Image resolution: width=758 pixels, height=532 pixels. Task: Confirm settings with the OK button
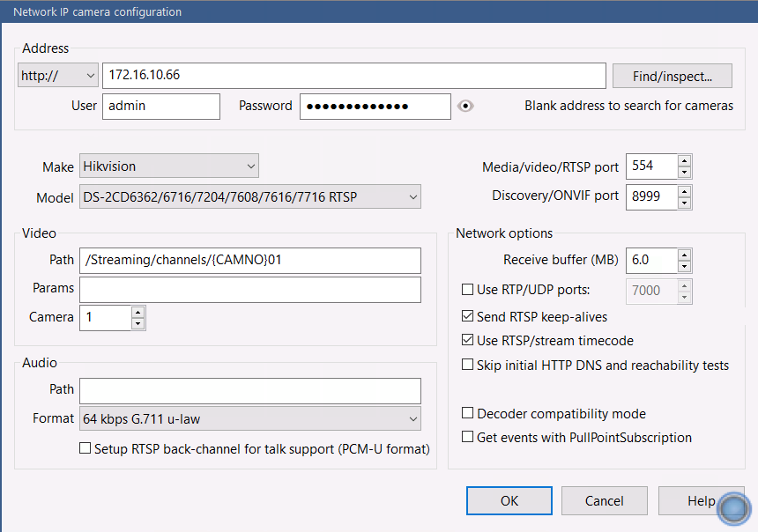click(x=509, y=500)
